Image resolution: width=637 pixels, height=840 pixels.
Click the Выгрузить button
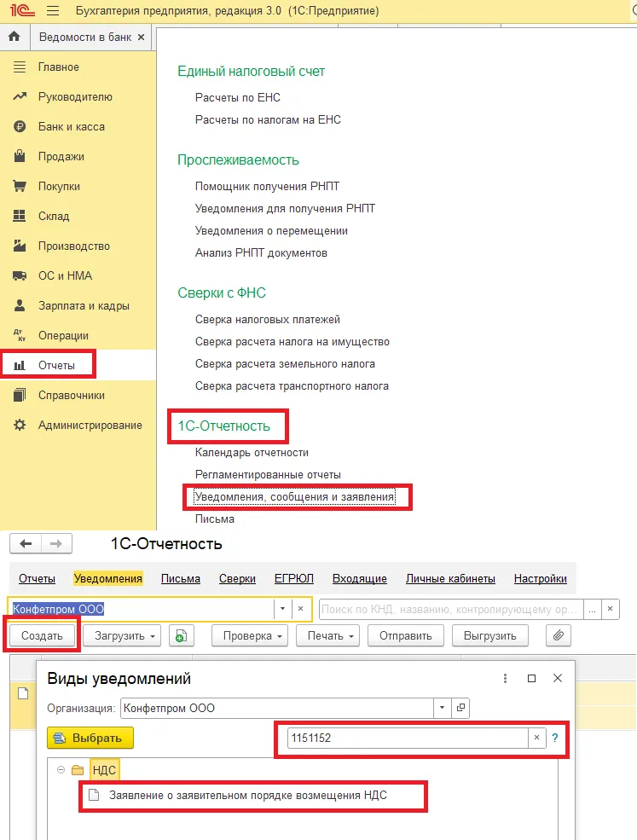pyautogui.click(x=490, y=636)
